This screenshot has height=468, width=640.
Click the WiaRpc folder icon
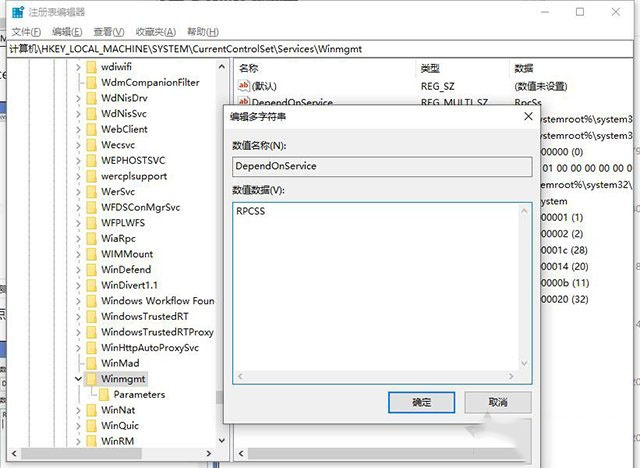coord(91,238)
